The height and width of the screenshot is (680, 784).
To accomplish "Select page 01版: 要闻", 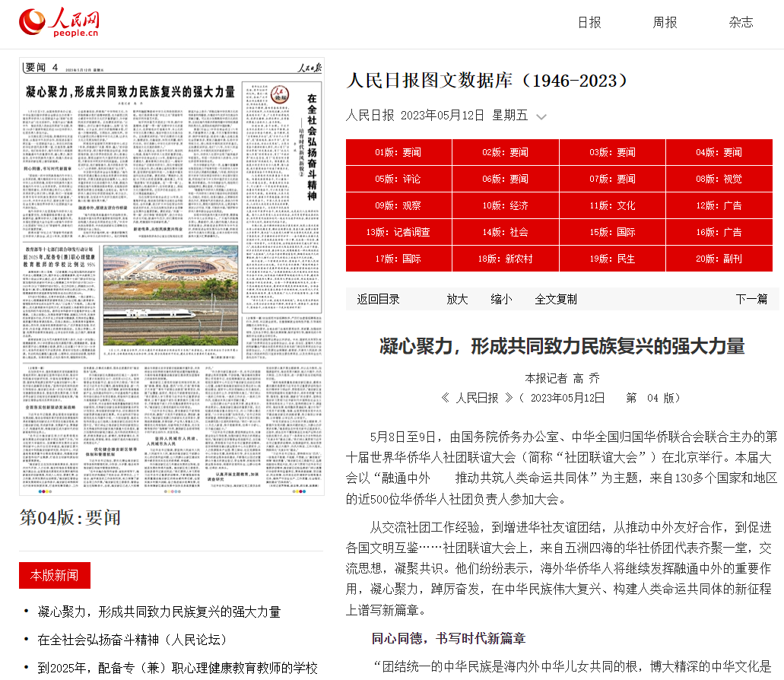I will coord(398,152).
